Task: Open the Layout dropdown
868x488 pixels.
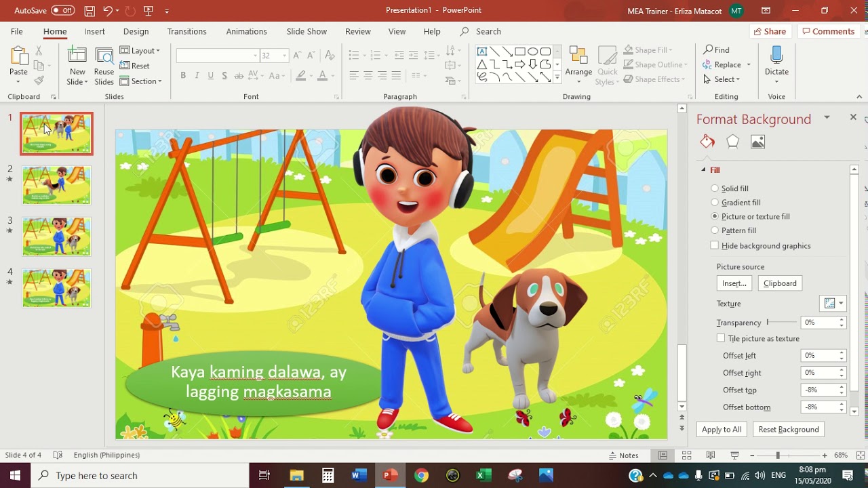Action: [140, 50]
